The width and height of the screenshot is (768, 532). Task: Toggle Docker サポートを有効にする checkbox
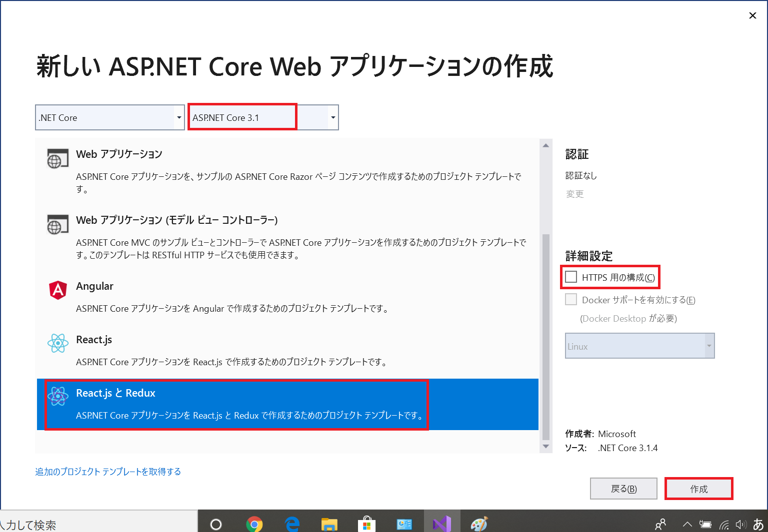(x=571, y=299)
